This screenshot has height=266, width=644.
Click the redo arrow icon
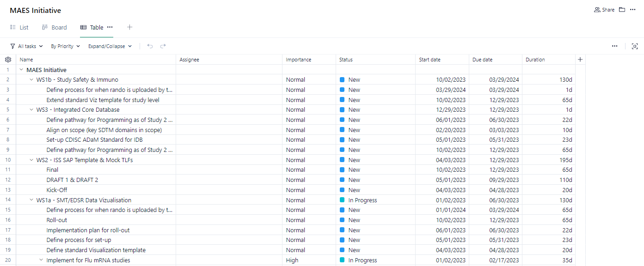click(x=163, y=46)
